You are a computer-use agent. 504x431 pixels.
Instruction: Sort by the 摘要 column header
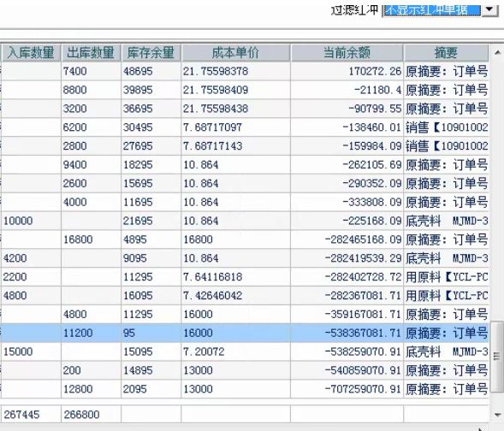click(x=446, y=53)
